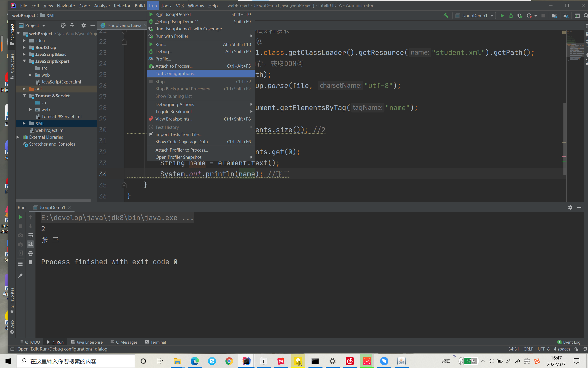Collapse the Tomcat &Servlet module
The width and height of the screenshot is (588, 368).
pyautogui.click(x=24, y=96)
